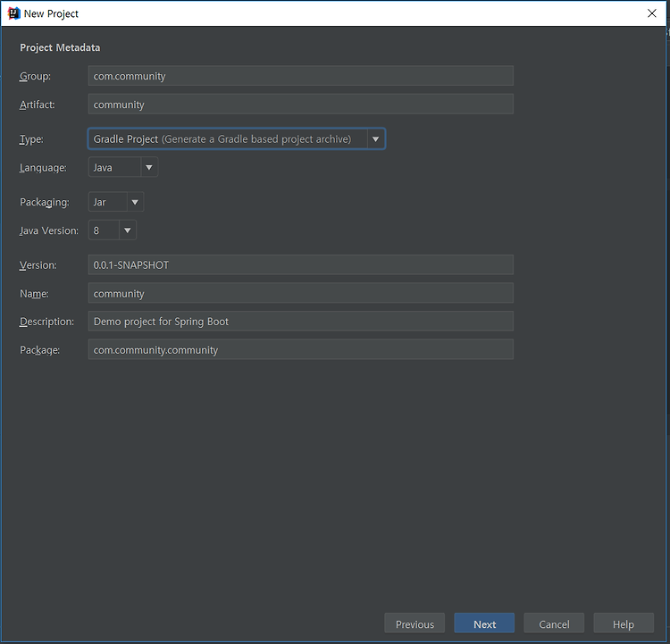670x644 pixels.
Task: Open Help for this dialog
Action: [x=624, y=623]
